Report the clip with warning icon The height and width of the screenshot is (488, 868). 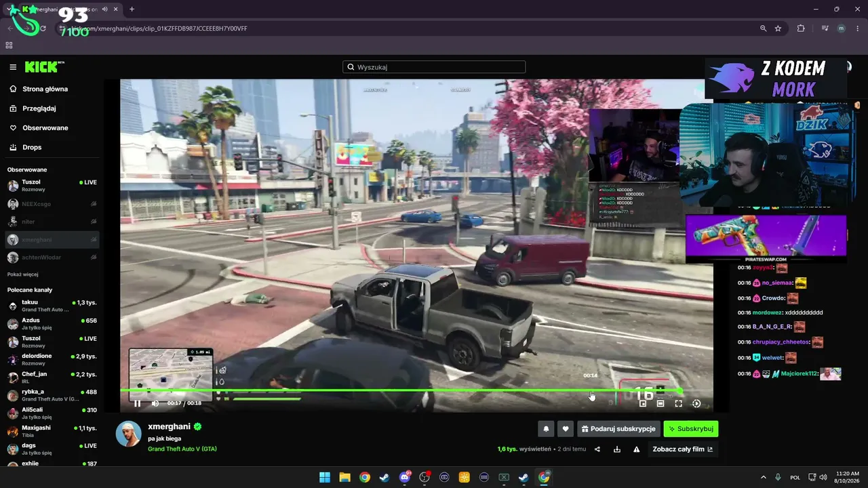[637, 449]
